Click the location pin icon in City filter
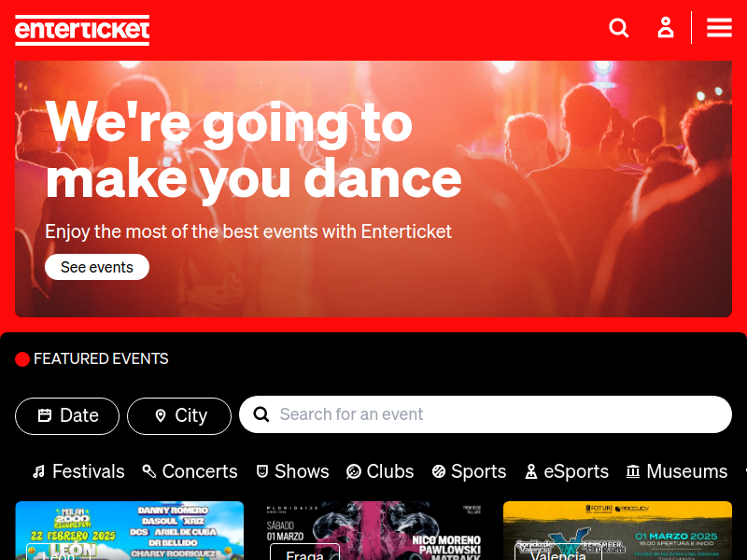747x560 pixels. pyautogui.click(x=161, y=415)
